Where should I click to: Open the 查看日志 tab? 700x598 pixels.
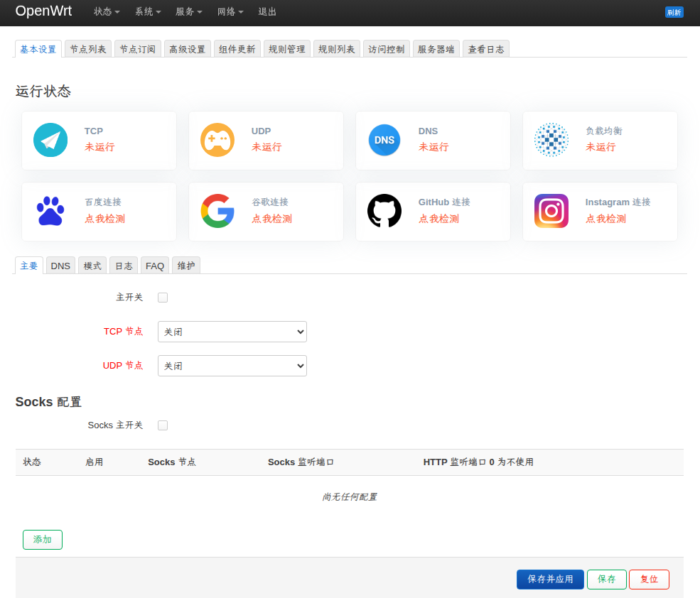[485, 49]
